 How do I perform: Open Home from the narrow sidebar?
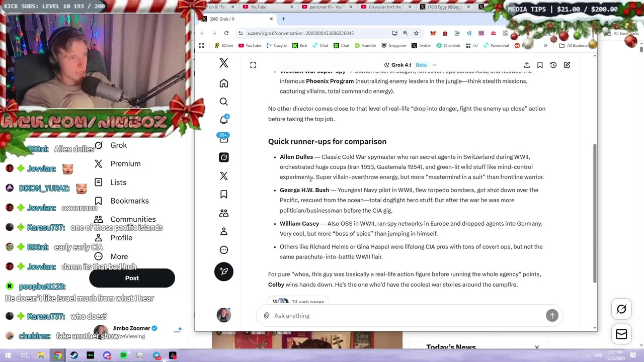pyautogui.click(x=224, y=83)
